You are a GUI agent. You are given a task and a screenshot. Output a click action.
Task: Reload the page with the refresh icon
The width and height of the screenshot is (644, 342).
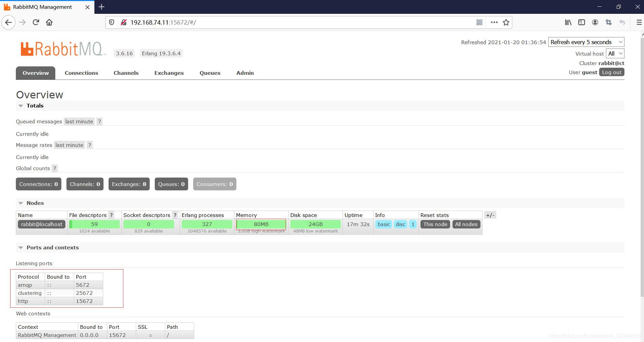[36, 23]
